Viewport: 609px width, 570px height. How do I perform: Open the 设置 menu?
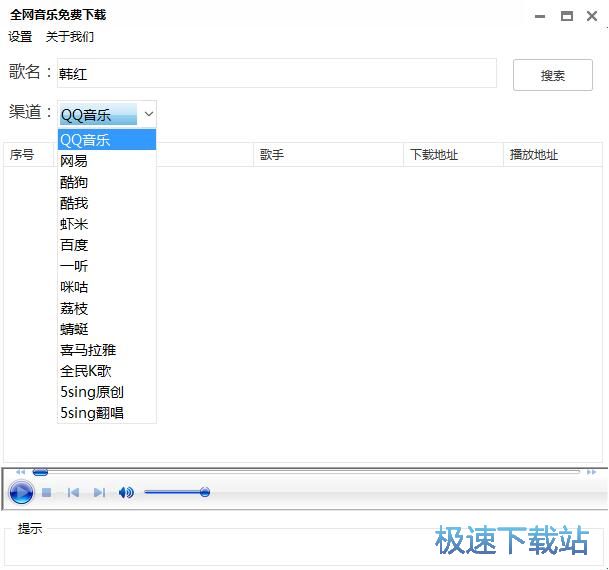tap(20, 37)
